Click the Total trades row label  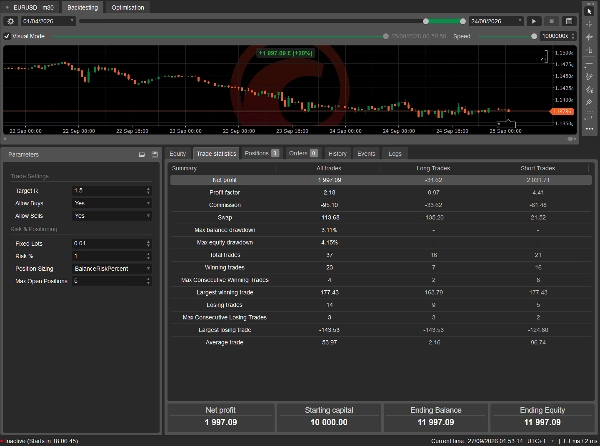(225, 255)
